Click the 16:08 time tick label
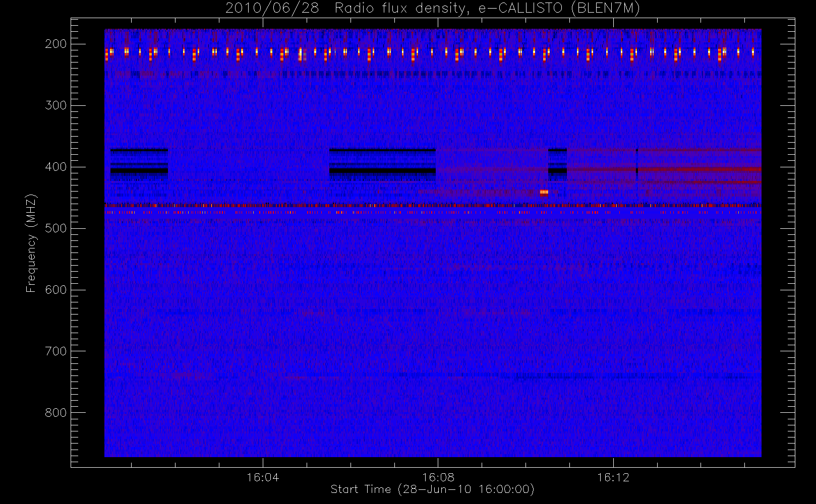816x504 pixels. coord(438,477)
